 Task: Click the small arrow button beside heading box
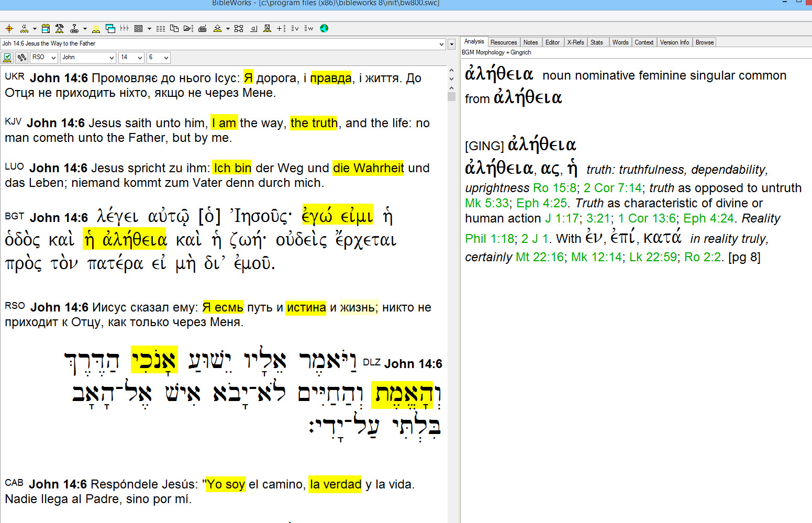point(452,44)
